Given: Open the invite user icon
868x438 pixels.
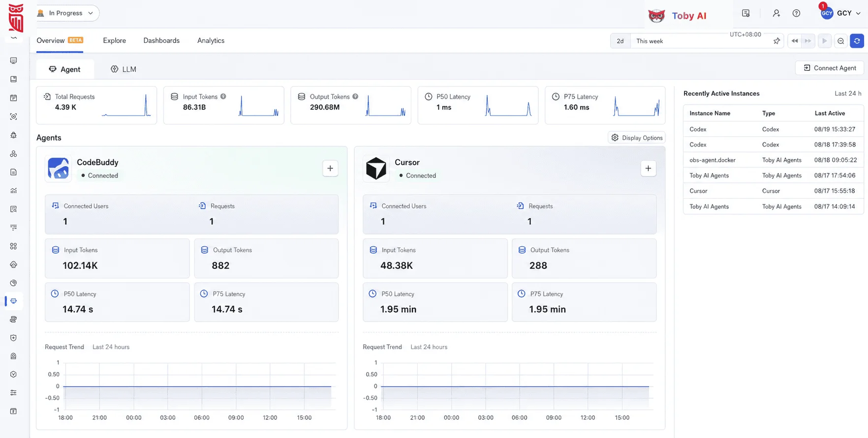Looking at the screenshot, I should pos(776,13).
